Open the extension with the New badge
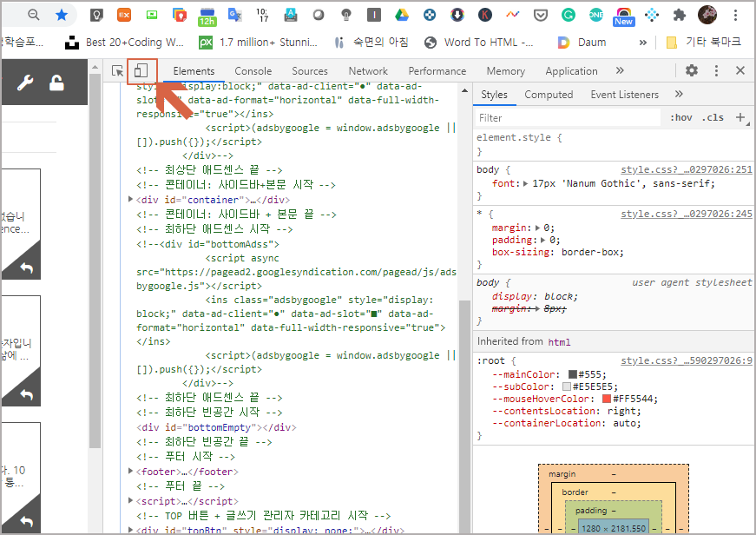The height and width of the screenshot is (535, 756). 623,17
